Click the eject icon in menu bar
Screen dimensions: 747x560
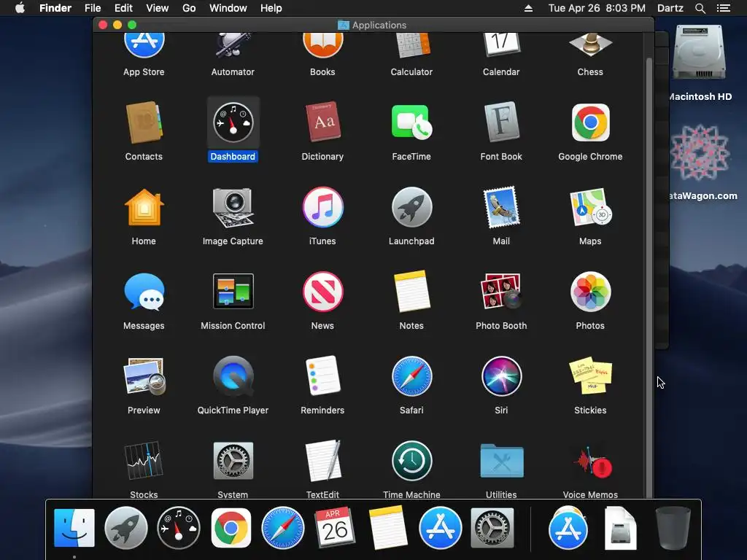tap(528, 8)
